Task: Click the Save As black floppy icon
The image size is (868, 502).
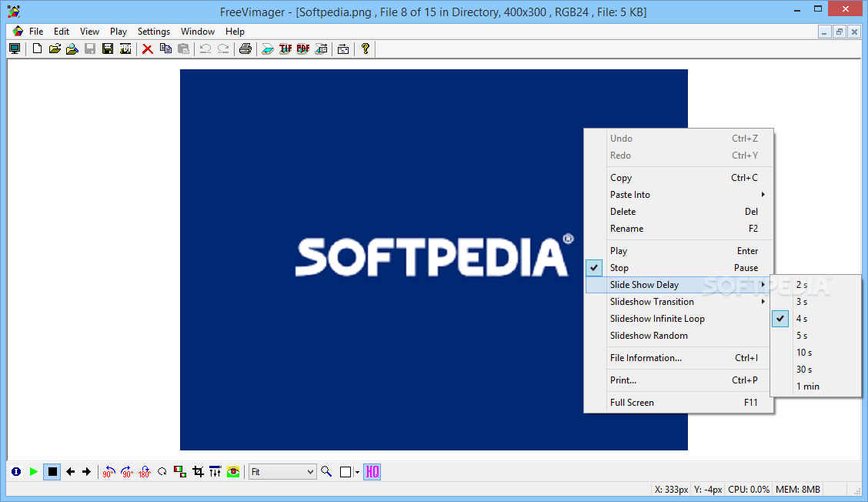Action: coord(108,49)
